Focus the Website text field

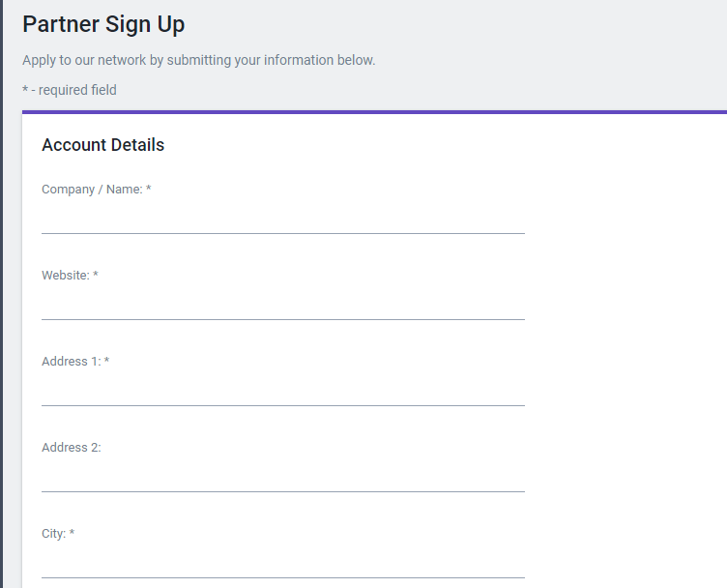coord(282,305)
